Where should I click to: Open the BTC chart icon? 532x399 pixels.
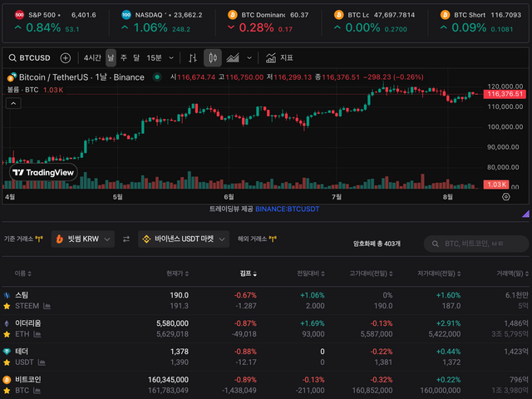click(x=37, y=391)
